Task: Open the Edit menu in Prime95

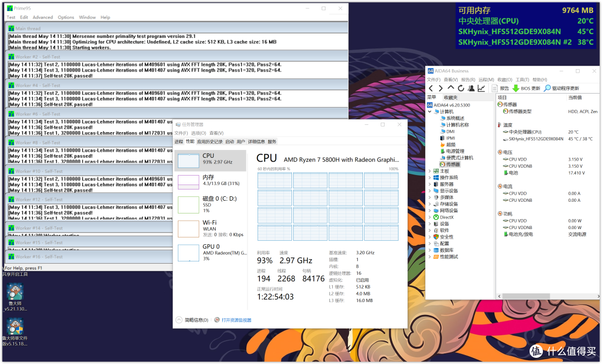Action: point(24,17)
